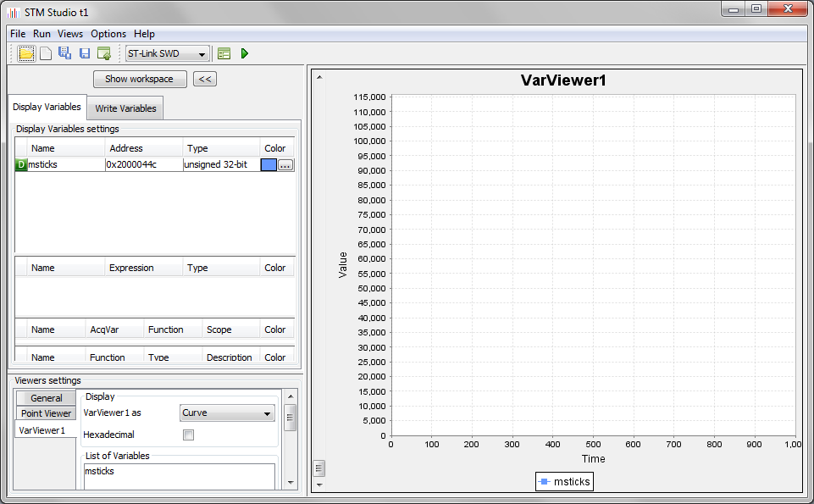Click the Save As double-floppy icon
Viewport: 814px width, 504px height.
[65, 53]
